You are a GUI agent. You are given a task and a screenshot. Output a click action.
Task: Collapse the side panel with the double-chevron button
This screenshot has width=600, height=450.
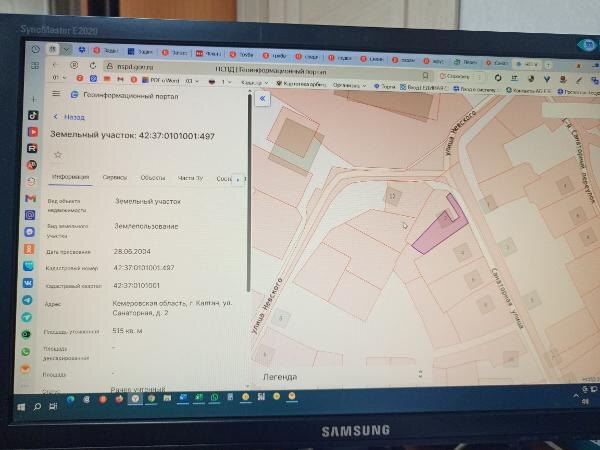(262, 99)
